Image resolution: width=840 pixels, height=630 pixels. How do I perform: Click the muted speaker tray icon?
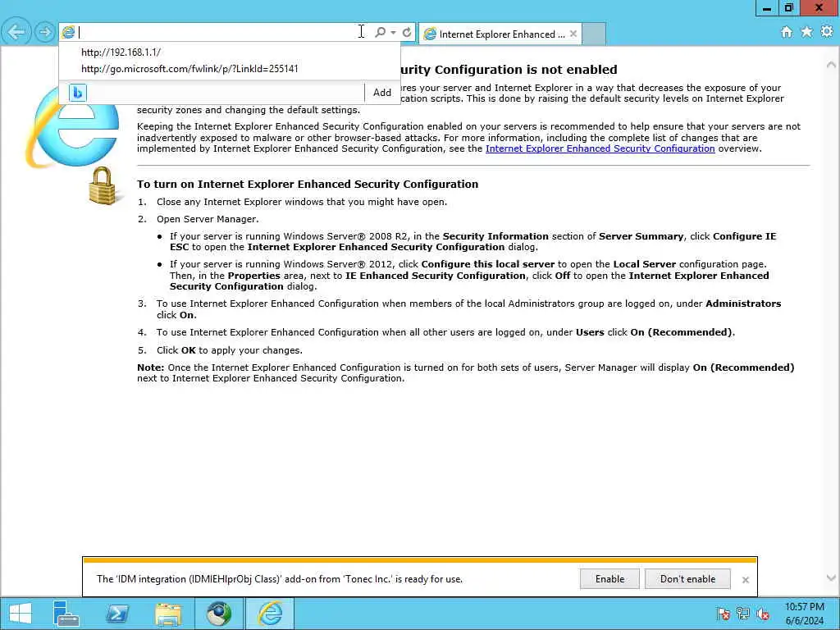coord(763,614)
